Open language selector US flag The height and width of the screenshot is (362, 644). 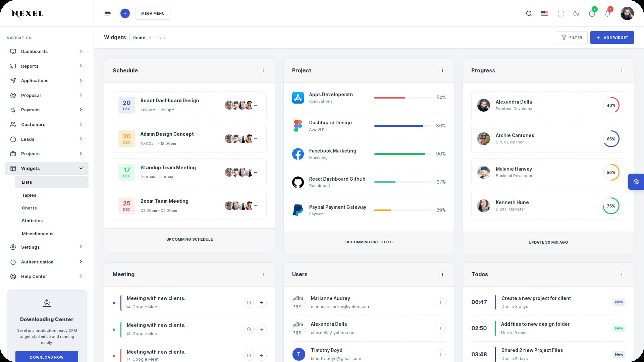point(545,13)
